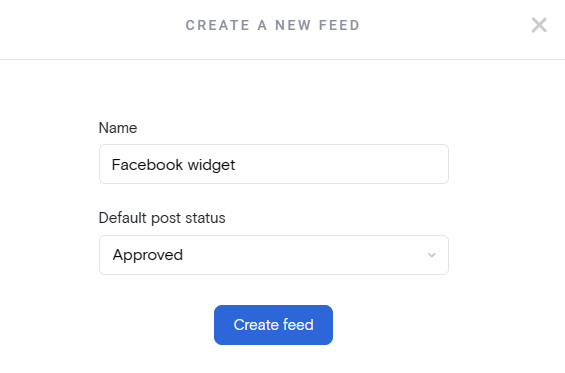Viewport: 565px width, 373px height.
Task: Select the 'Approved' value in status combo box
Action: (x=148, y=255)
